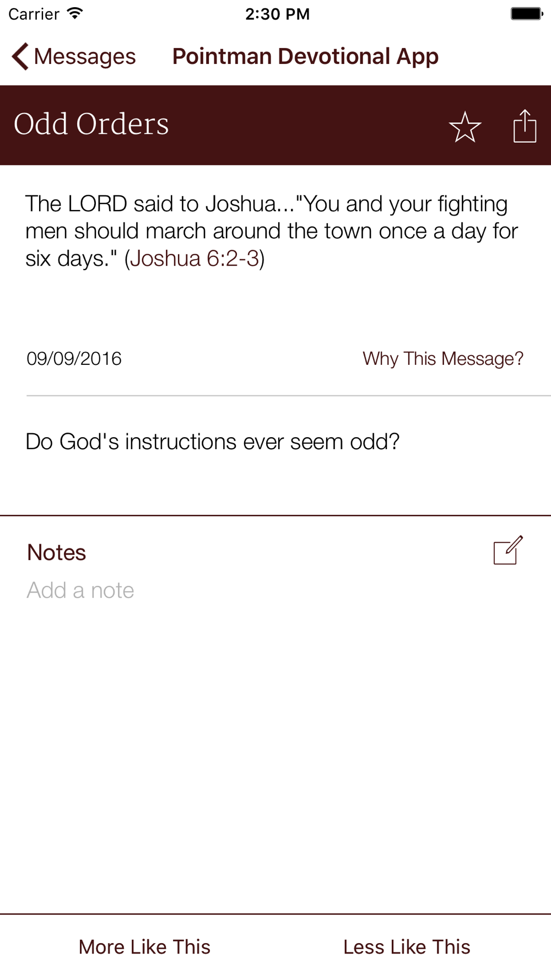
Task: Tap the Notes section heading
Action: 56,552
